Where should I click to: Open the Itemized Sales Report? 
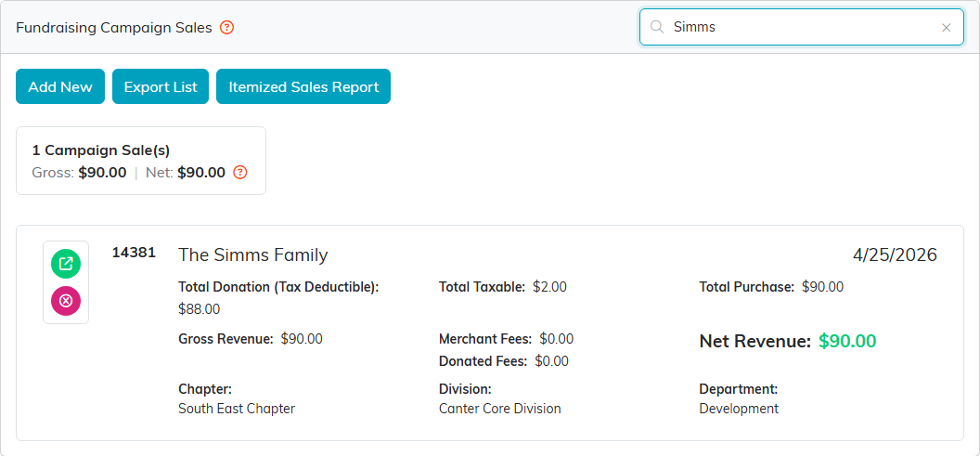point(303,86)
